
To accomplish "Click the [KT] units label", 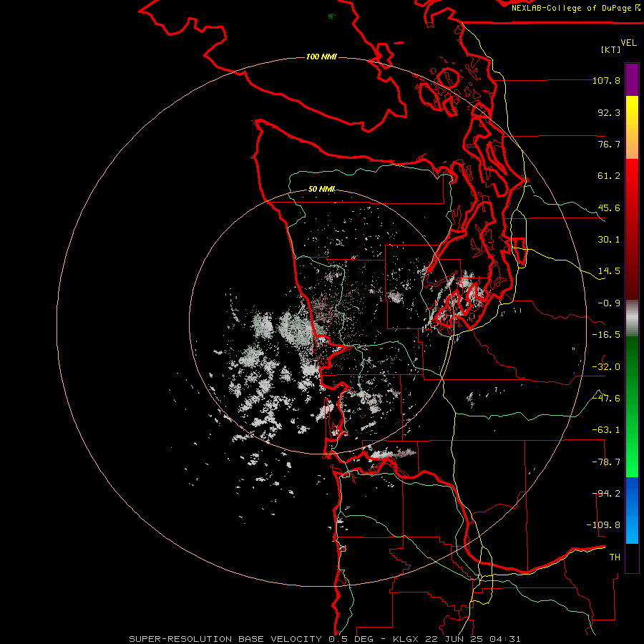I will (x=611, y=49).
